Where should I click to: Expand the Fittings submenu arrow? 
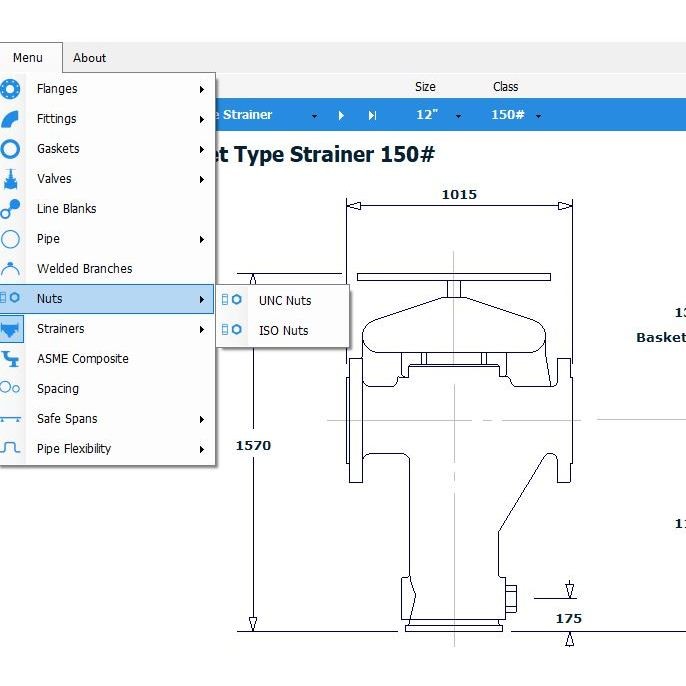point(202,119)
